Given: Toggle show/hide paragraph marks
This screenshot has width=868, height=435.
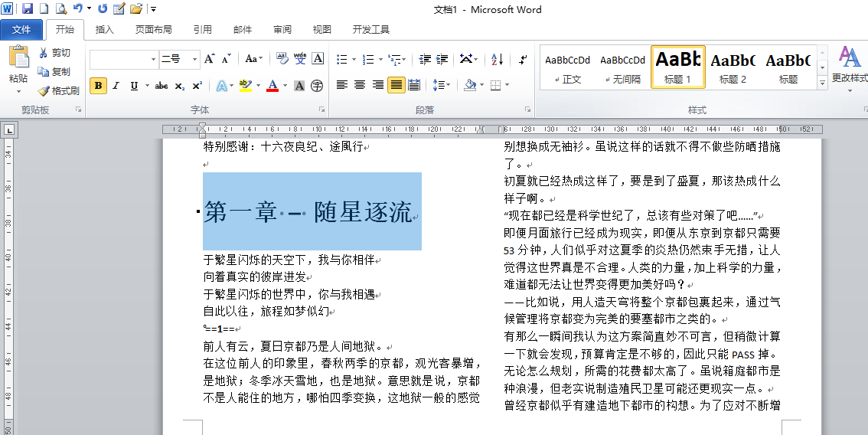Looking at the screenshot, I should 523,59.
